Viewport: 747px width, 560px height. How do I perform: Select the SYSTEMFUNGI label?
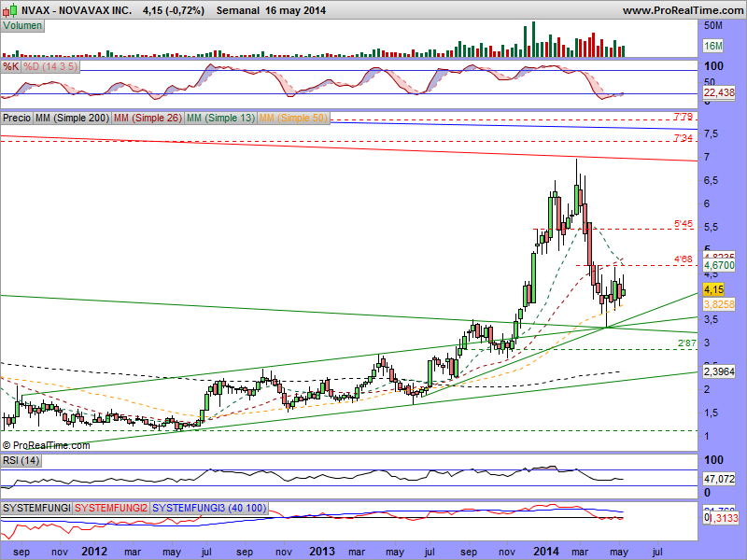point(36,508)
